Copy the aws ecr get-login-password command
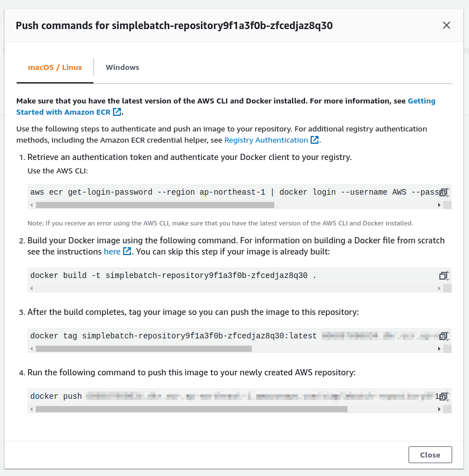Viewport: 469px width, 476px height. click(x=443, y=192)
